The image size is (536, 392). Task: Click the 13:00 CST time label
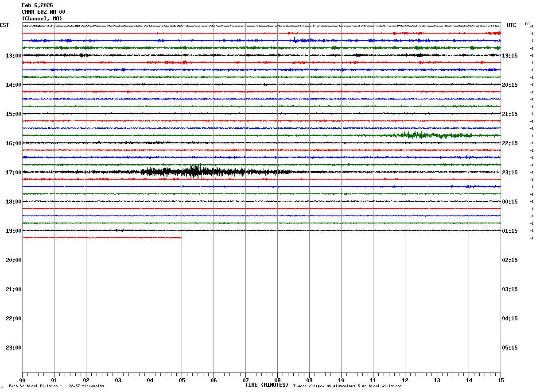(13, 56)
